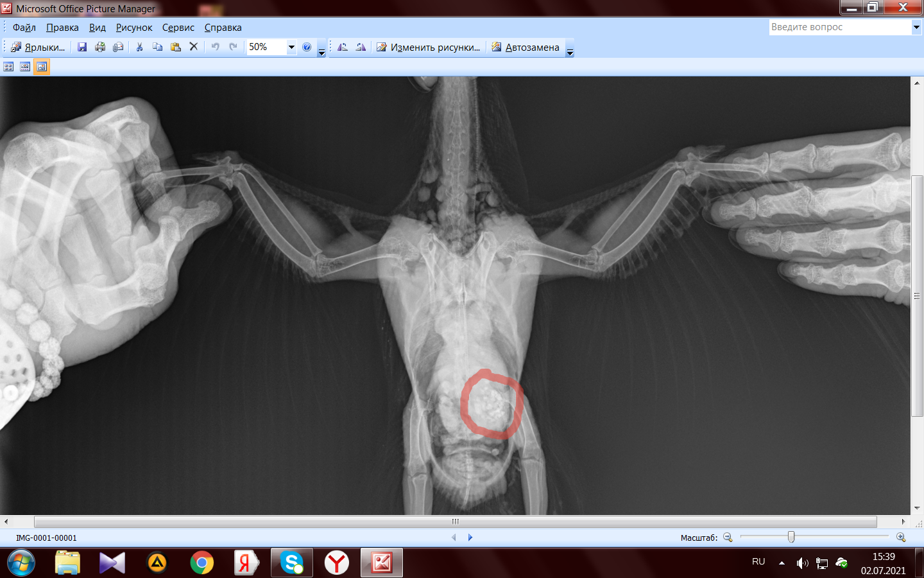Viewport: 924px width, 578px height.
Task: Open the Windows Start button
Action: [21, 563]
